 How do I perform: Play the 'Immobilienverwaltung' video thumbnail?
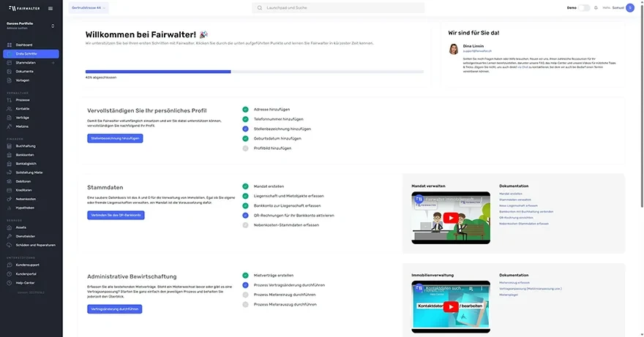click(451, 306)
